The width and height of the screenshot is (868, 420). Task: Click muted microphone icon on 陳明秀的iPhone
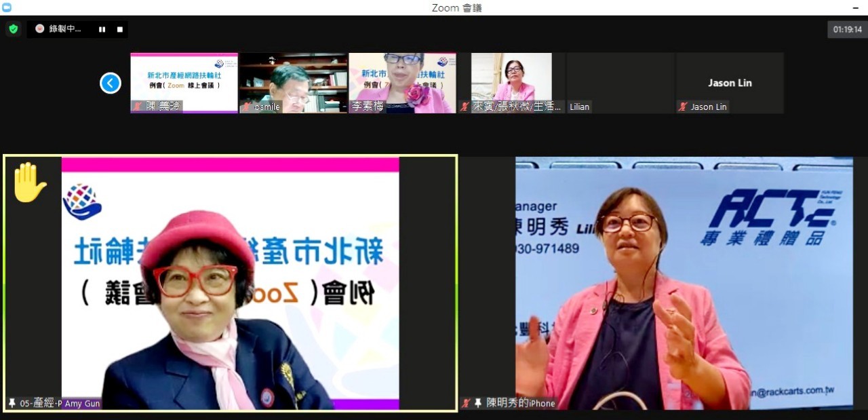click(466, 403)
